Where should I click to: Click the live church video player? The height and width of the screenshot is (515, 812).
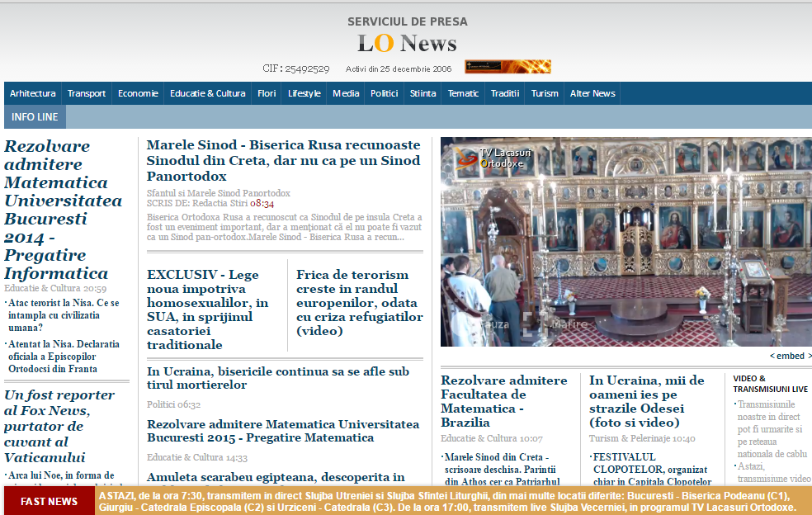[x=626, y=242]
